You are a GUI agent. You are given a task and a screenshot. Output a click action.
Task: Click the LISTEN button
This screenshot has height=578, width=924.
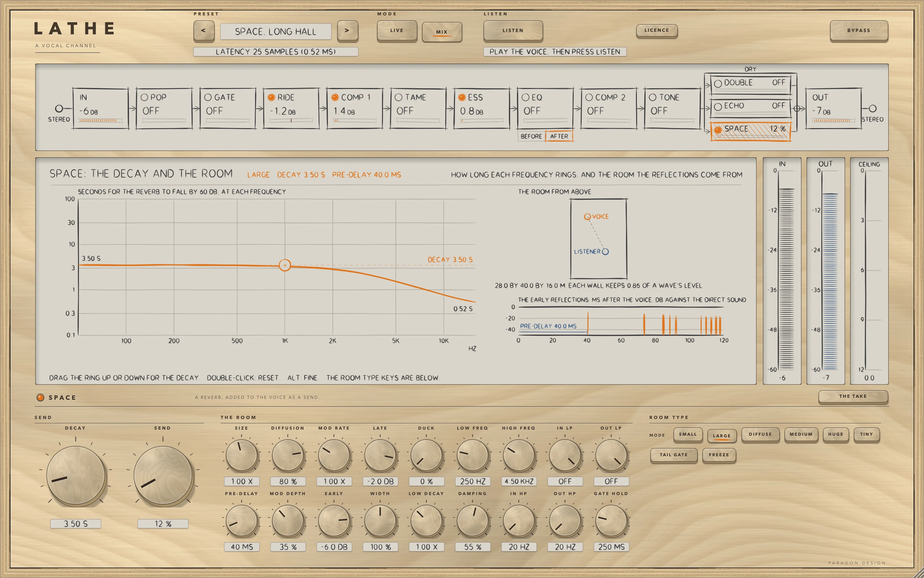[513, 31]
